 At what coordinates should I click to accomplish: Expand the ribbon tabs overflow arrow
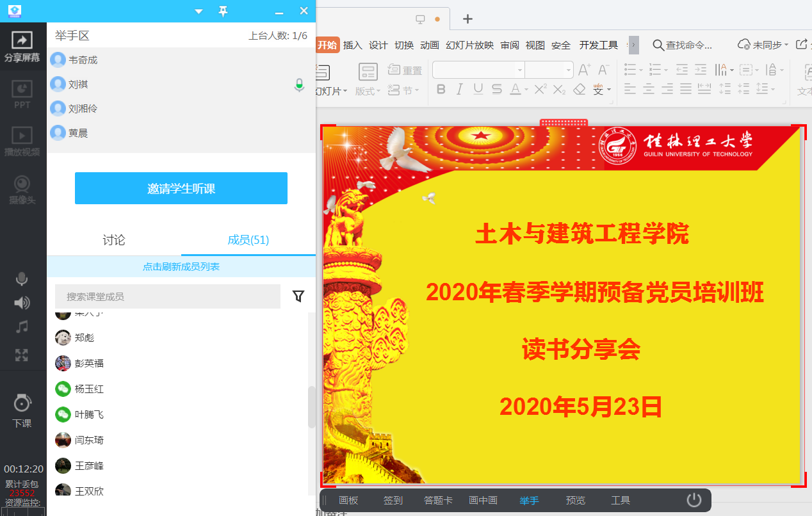(633, 45)
